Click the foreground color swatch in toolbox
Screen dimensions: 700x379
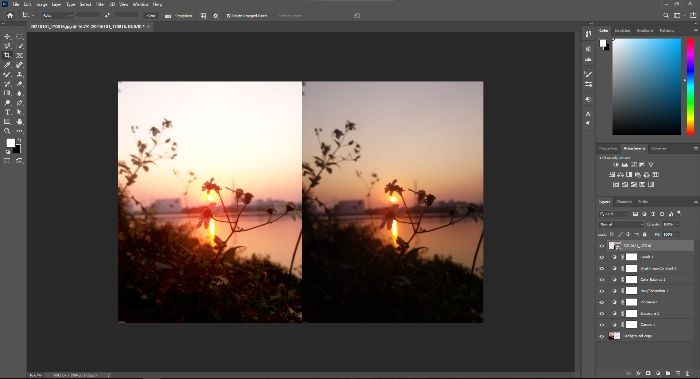10,142
